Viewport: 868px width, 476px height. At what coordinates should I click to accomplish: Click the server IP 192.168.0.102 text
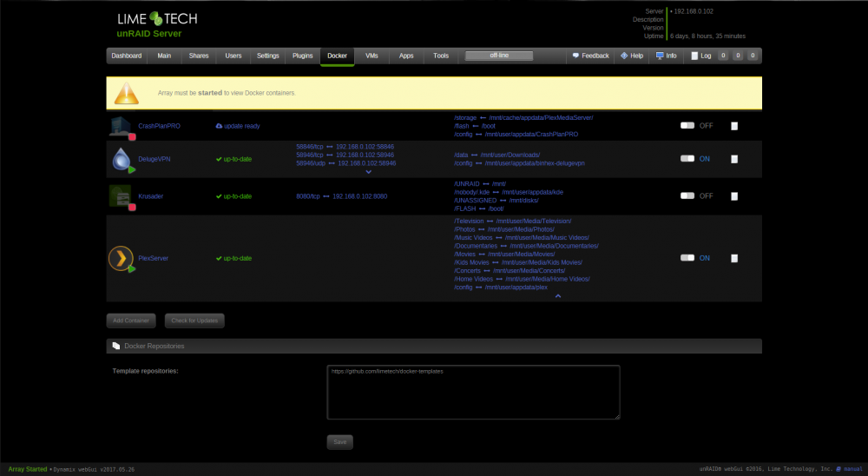[x=694, y=11]
